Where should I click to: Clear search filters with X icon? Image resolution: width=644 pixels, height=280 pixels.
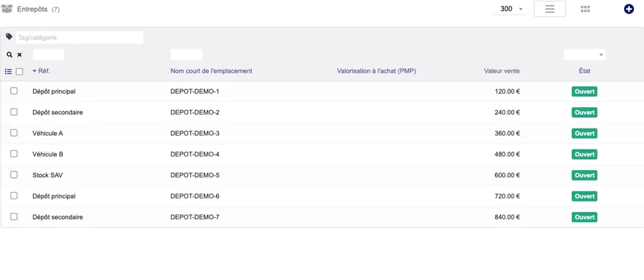[x=19, y=54]
